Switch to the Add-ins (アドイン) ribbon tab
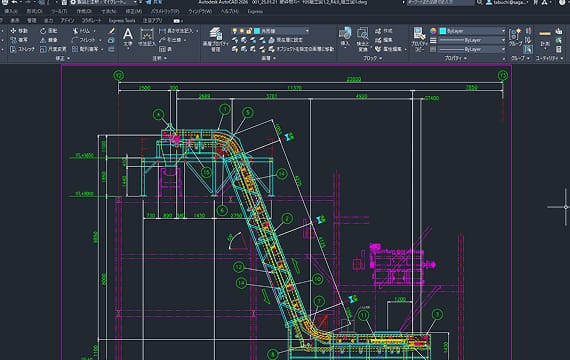The image size is (570, 360). 67,21
